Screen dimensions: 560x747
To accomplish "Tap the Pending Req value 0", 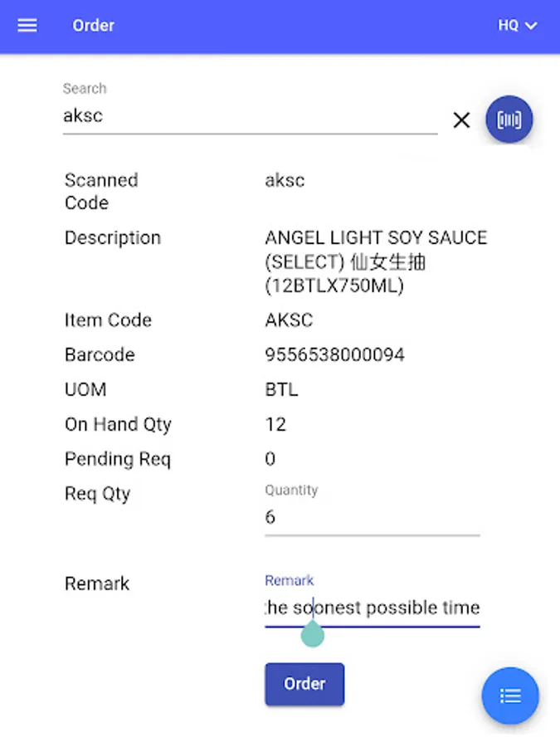I will pos(270,459).
